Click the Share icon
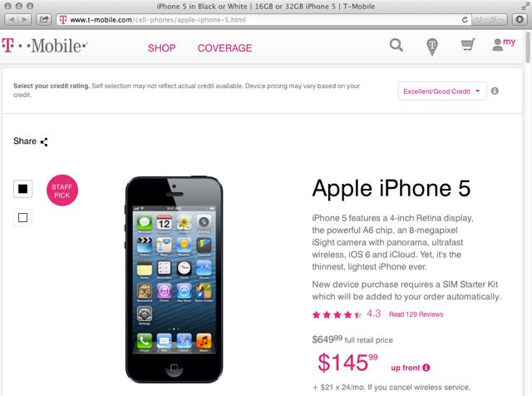 click(x=44, y=142)
